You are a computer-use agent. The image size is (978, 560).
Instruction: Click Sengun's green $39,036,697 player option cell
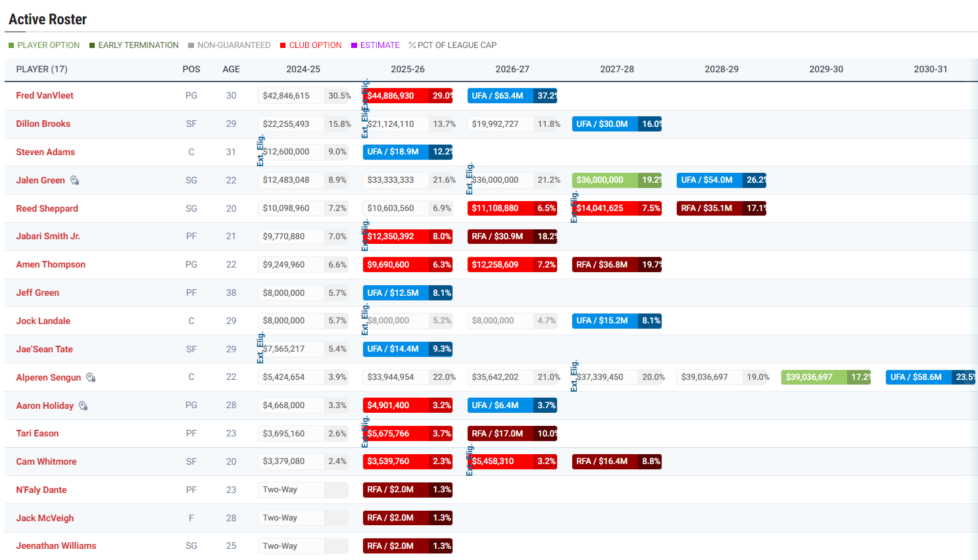pos(826,377)
